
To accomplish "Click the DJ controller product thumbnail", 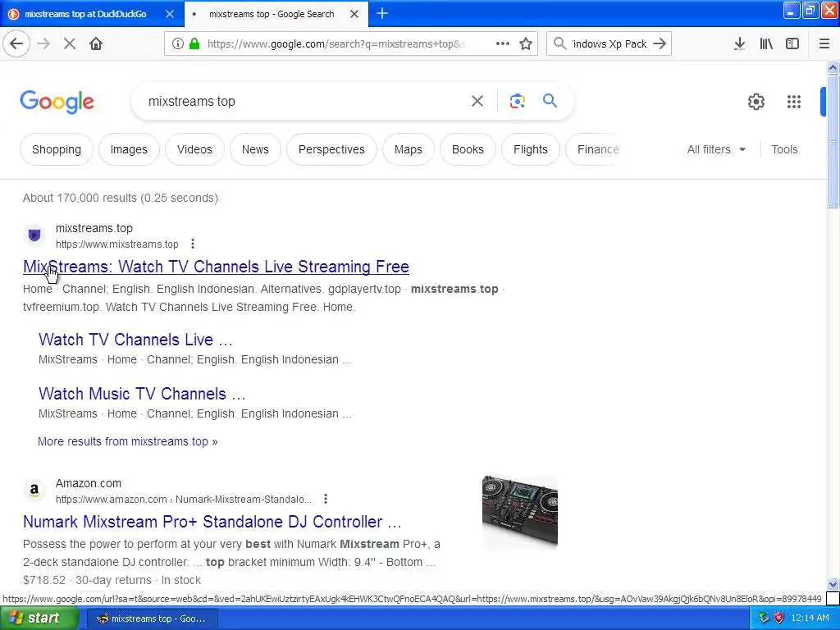I will coord(519,513).
